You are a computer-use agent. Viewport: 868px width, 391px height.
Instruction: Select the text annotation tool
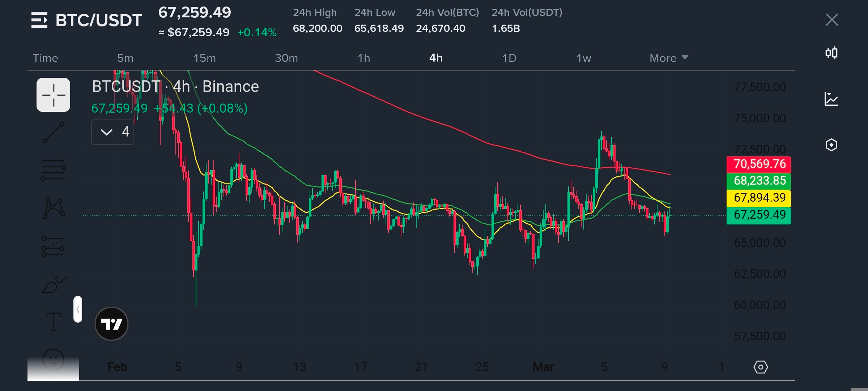tap(54, 321)
